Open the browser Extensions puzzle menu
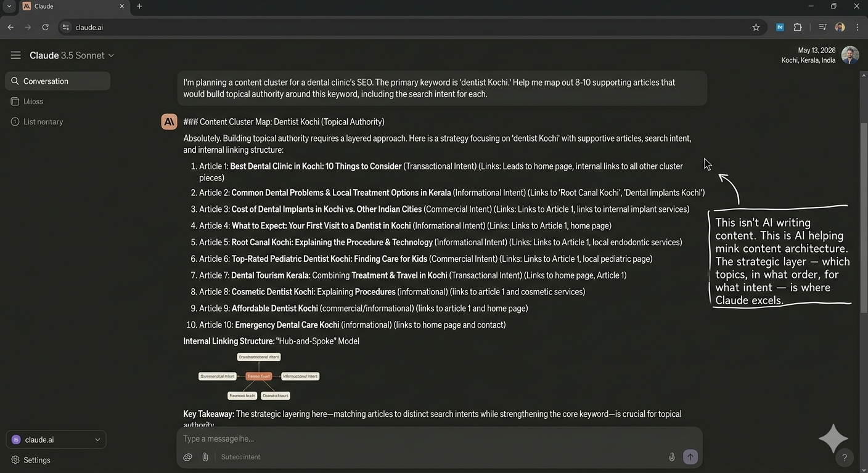Image resolution: width=868 pixels, height=473 pixels. [798, 27]
